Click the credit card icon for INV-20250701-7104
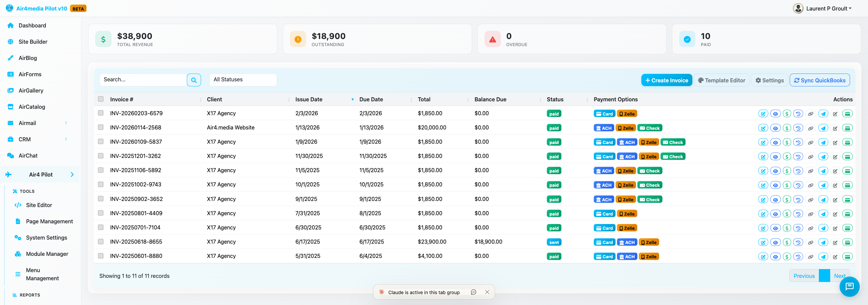 coord(848,228)
